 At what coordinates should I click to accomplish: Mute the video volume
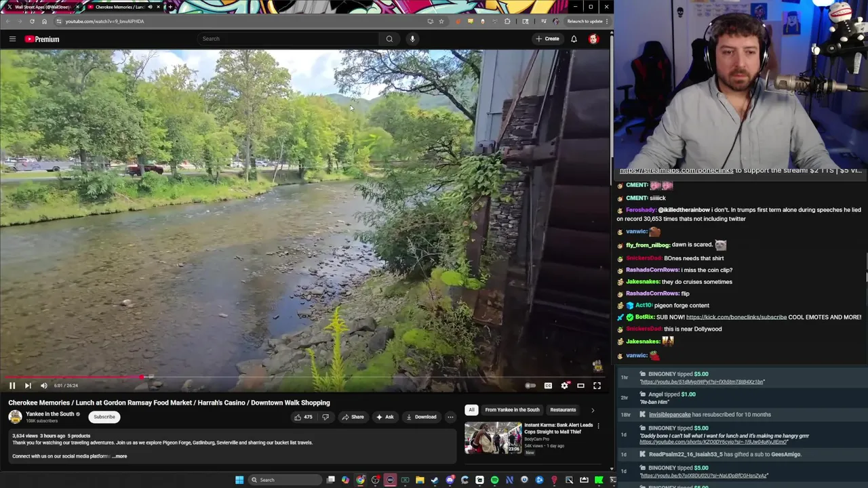point(44,386)
